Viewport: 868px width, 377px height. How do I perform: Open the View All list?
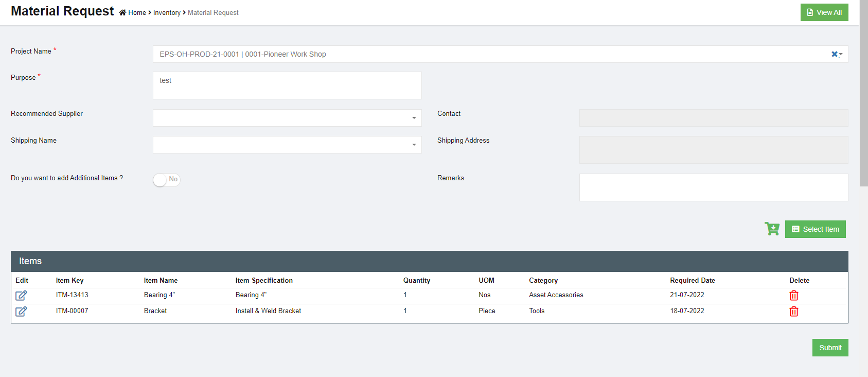824,12
